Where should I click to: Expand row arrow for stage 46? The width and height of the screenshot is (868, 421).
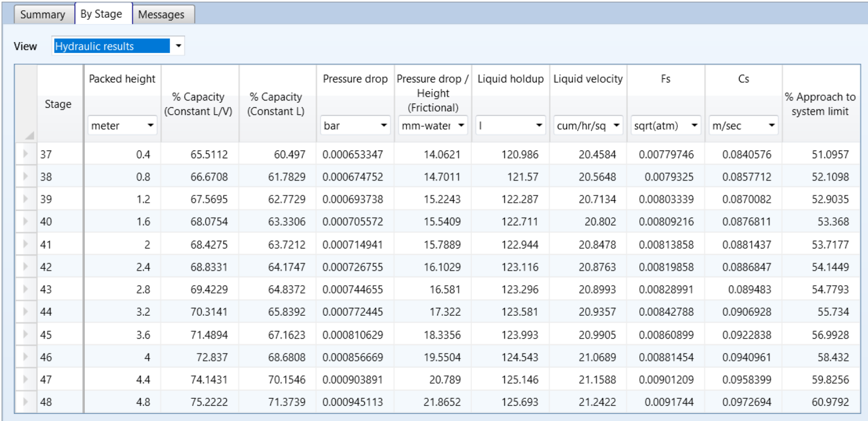tap(25, 357)
